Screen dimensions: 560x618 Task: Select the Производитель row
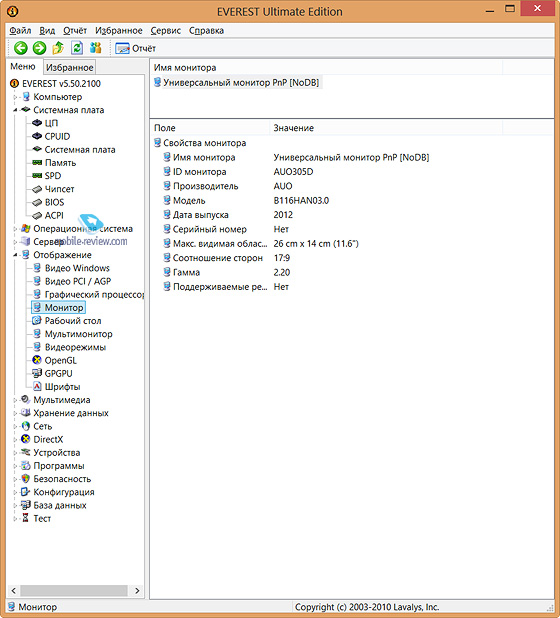tap(352, 186)
